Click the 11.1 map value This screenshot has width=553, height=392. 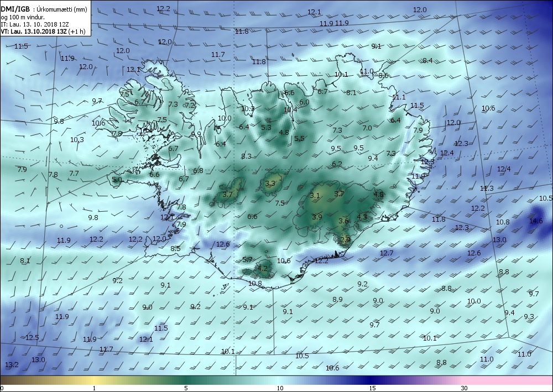(x=399, y=97)
